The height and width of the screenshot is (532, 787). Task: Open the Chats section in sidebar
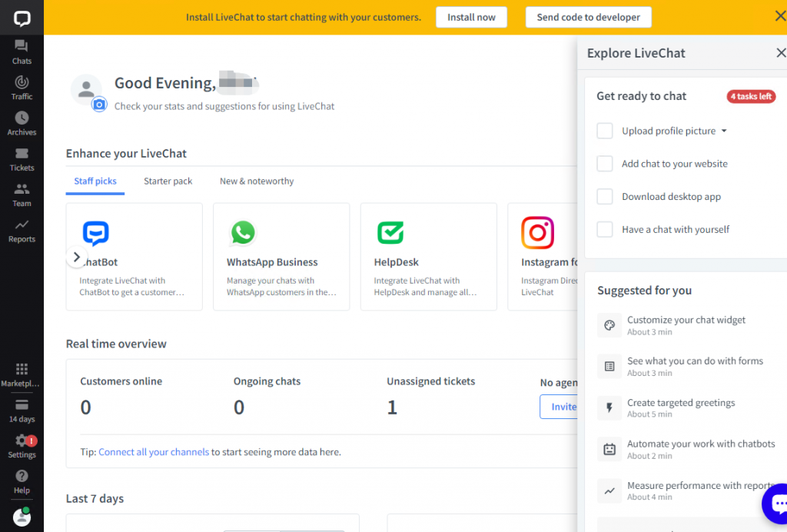pyautogui.click(x=22, y=53)
